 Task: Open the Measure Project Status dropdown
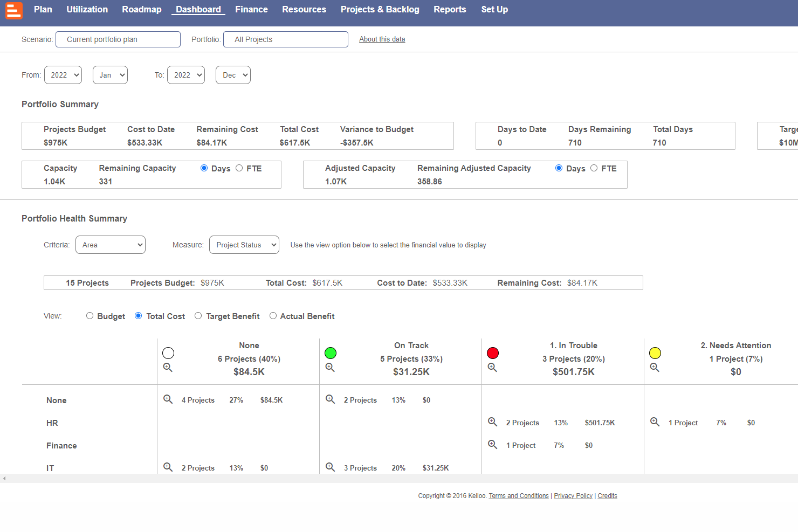click(244, 245)
